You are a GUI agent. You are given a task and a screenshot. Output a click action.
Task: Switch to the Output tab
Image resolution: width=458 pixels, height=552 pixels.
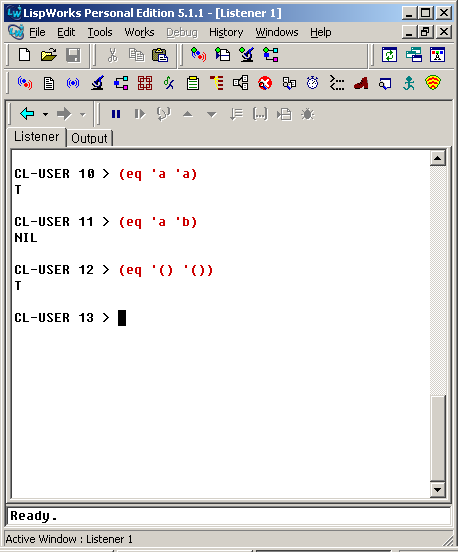tap(89, 138)
